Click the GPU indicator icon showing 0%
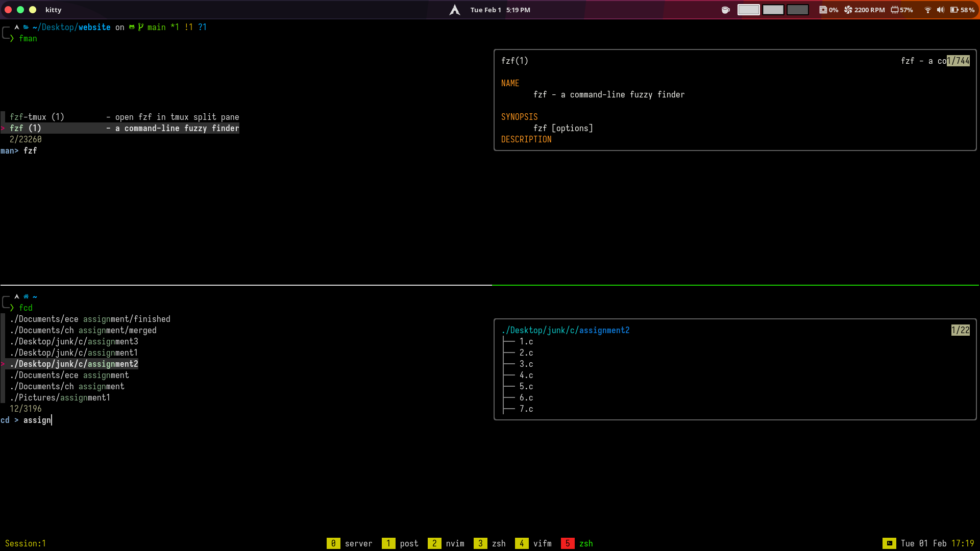 coord(822,9)
